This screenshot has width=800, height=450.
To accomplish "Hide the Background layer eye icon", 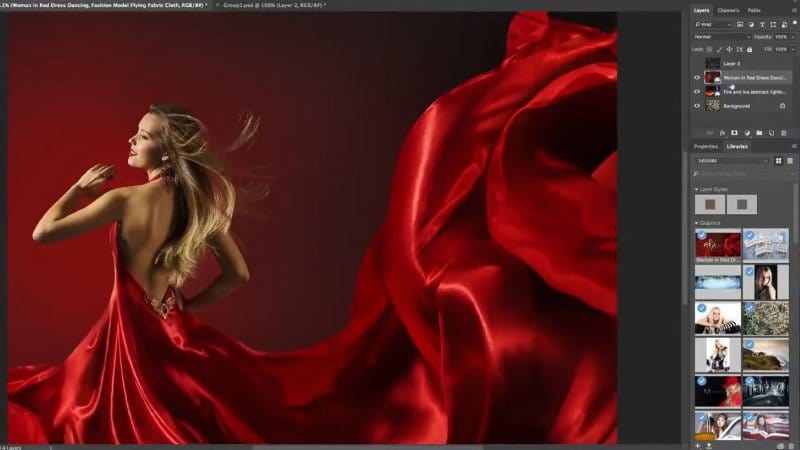I will point(697,106).
